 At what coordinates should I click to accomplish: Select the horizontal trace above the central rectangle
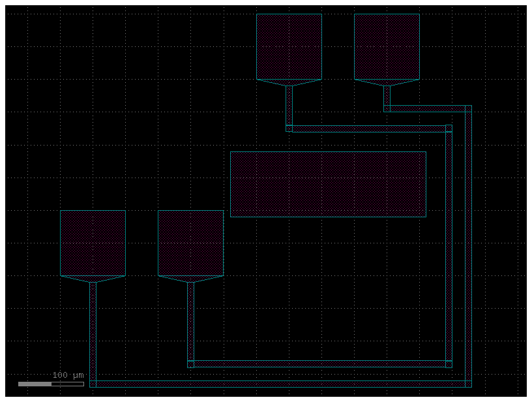(368, 129)
